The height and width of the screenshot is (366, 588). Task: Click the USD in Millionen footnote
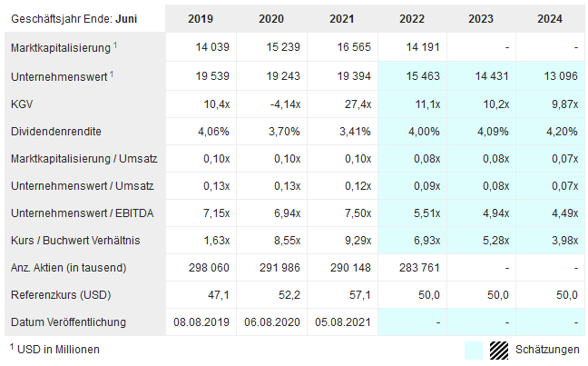(x=57, y=349)
